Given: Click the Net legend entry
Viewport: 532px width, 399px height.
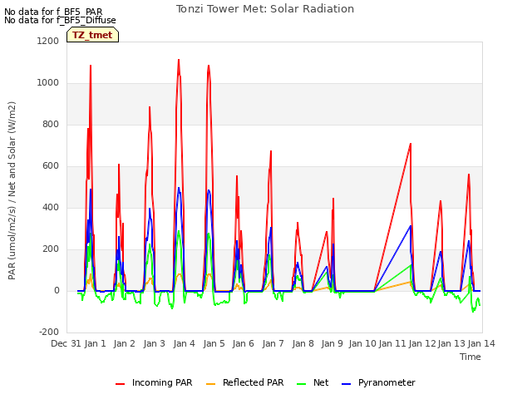Looking at the screenshot, I should coord(313,382).
